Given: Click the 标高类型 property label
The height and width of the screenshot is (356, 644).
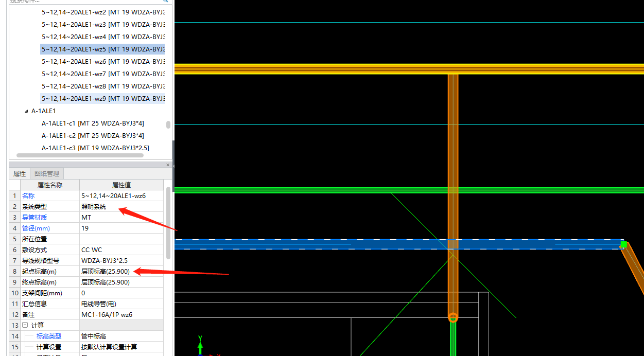Looking at the screenshot, I should [x=48, y=336].
